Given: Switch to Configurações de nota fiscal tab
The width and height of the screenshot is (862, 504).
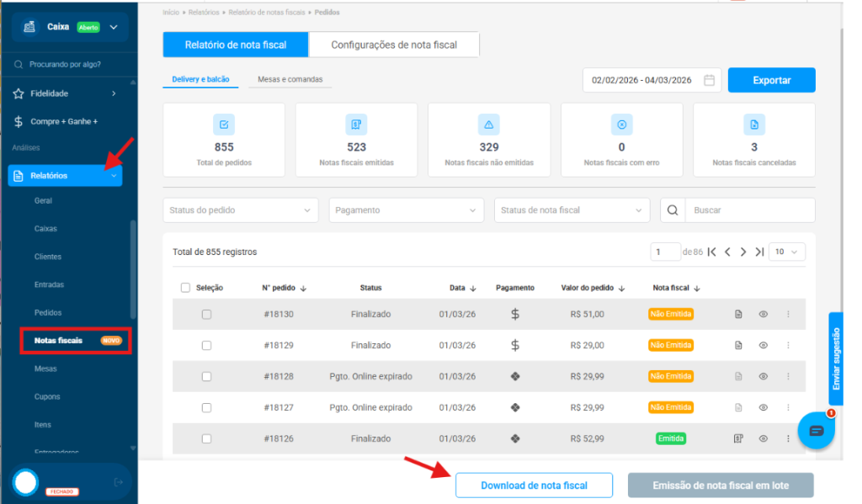Looking at the screenshot, I should point(394,45).
